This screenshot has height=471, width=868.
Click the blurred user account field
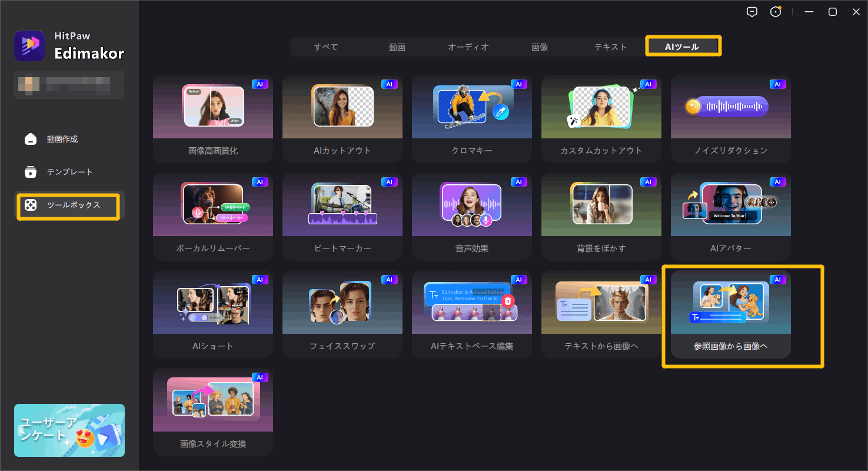(x=69, y=85)
